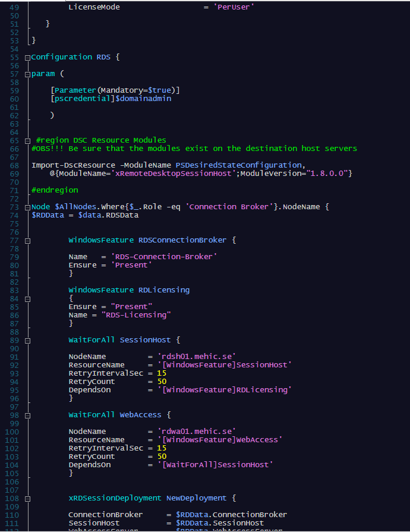Screen dimensions: 410x532
Task: Collapse the Node $AllNodes block
Action: (27, 207)
